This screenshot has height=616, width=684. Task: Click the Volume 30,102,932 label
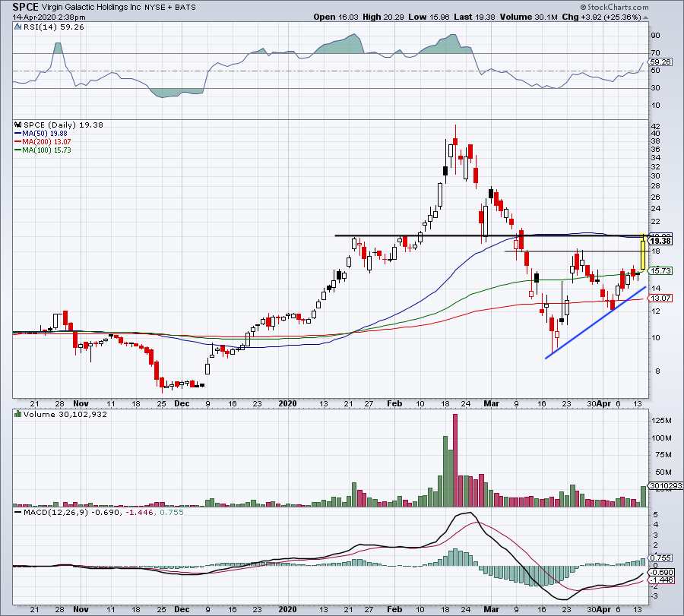click(x=65, y=414)
